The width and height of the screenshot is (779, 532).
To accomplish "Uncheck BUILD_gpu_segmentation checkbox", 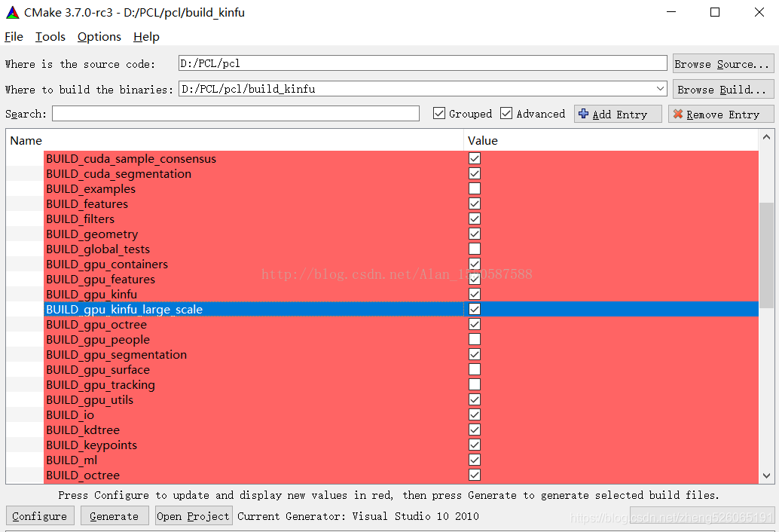I will 475,354.
